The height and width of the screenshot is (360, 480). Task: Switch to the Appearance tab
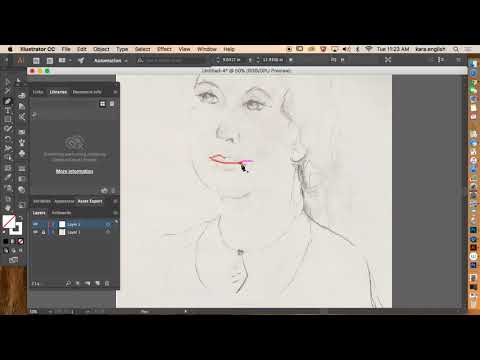(x=64, y=201)
